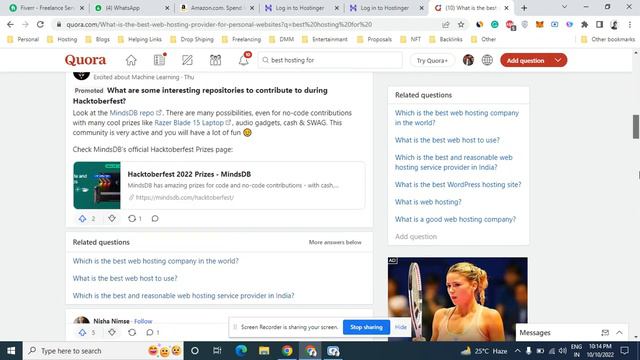Reload the page

click(x=40, y=24)
